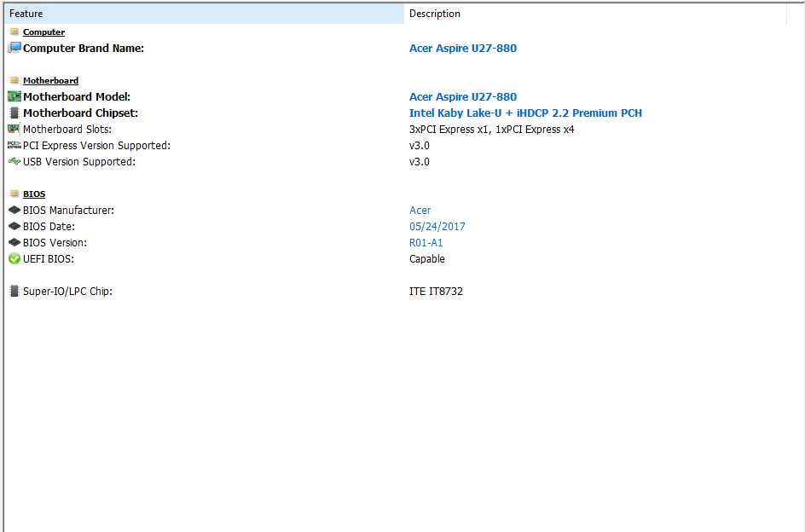The height and width of the screenshot is (532, 805).
Task: Select the Computer Brand Name label
Action: (84, 49)
